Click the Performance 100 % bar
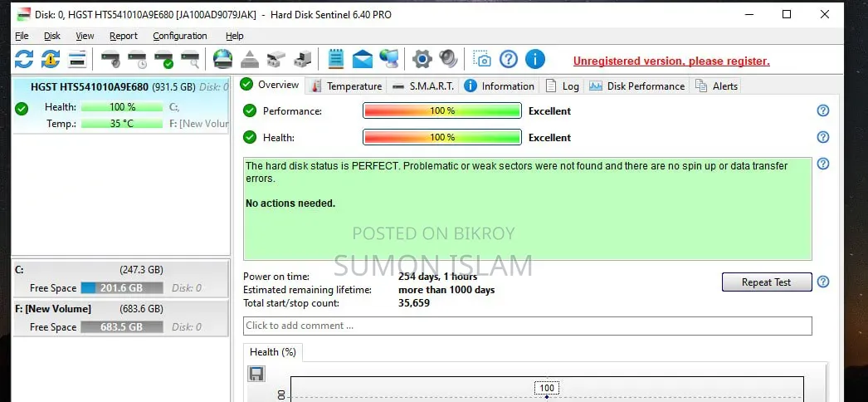Viewport: 868px width, 402px height. [441, 110]
